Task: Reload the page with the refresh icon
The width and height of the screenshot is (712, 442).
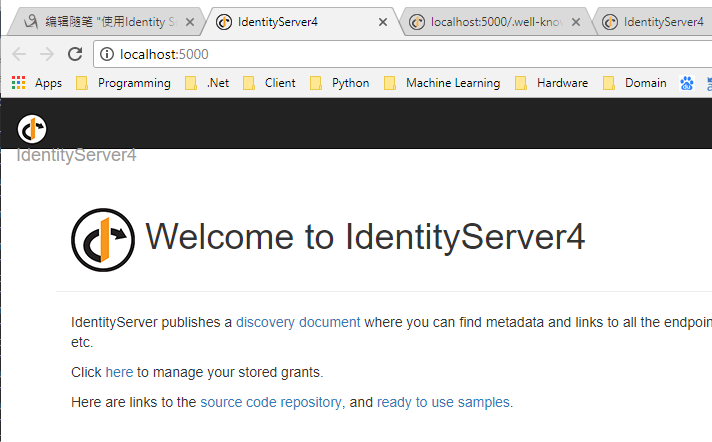Action: point(75,54)
